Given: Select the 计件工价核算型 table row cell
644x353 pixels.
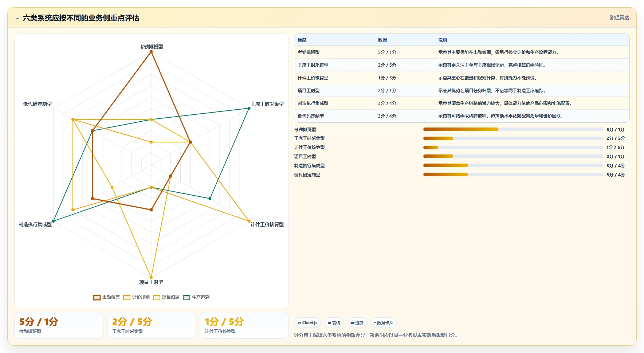Looking at the screenshot, I should click(313, 78).
